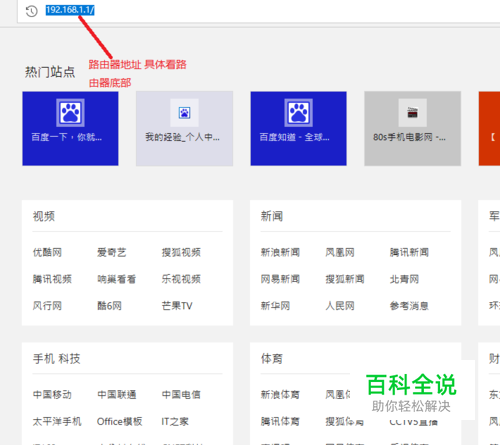Image resolution: width=500 pixels, height=445 pixels.
Task: Open 搜狐新闻 link
Action: 345,279
